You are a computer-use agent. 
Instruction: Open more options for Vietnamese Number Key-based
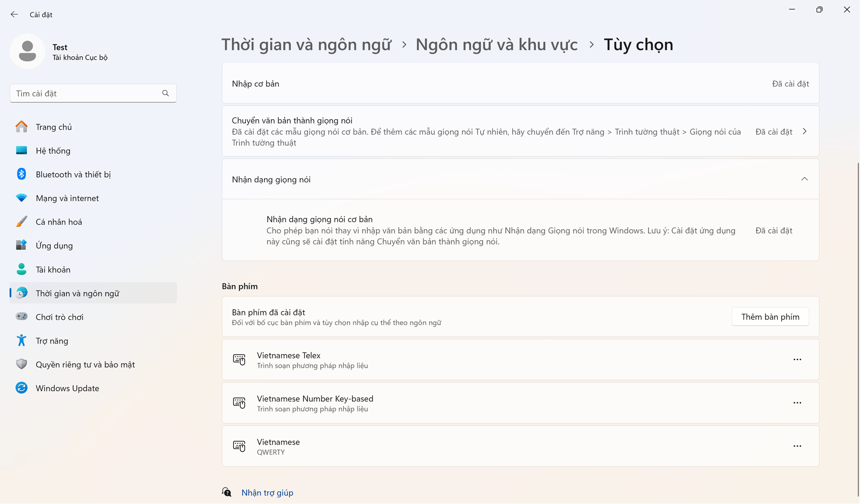point(797,403)
